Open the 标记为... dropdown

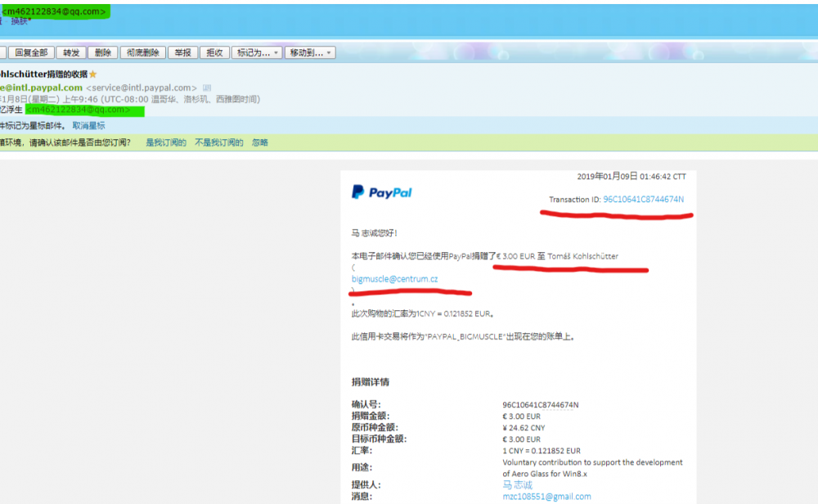click(x=252, y=52)
